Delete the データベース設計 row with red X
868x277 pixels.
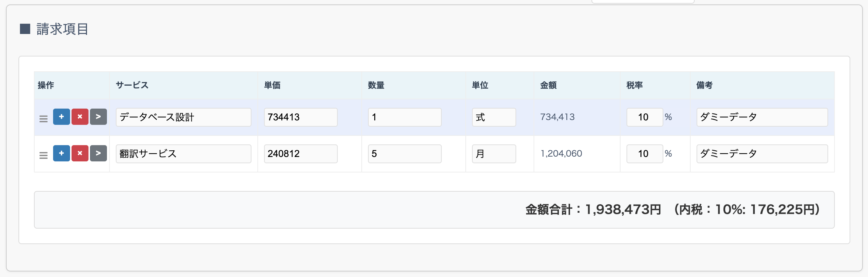(80, 117)
